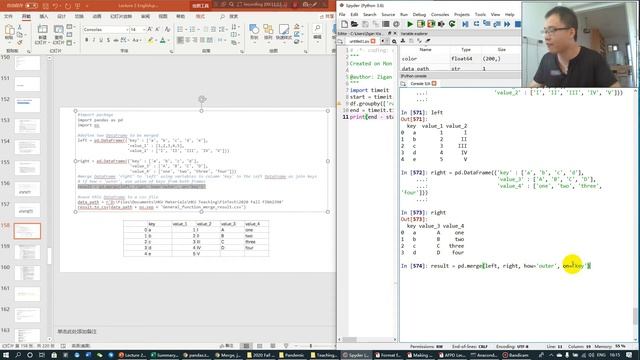This screenshot has width=640, height=360.
Task: Open Spyder Consoles menu
Action: click(x=440, y=15)
